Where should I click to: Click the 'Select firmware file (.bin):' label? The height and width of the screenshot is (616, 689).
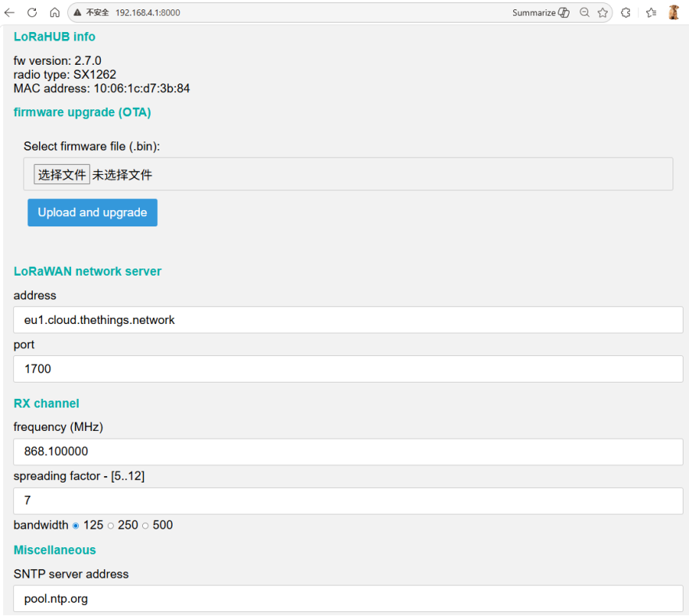92,146
